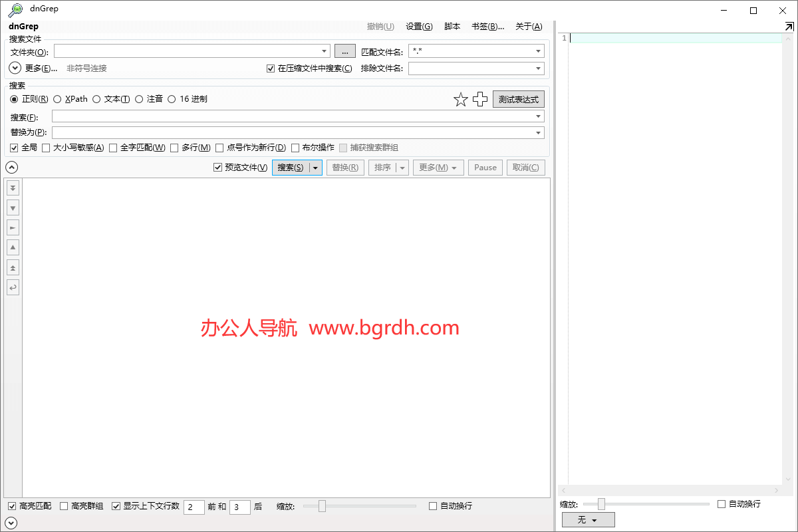Click the previous result up arrow icon
The image size is (798, 532).
point(13,248)
